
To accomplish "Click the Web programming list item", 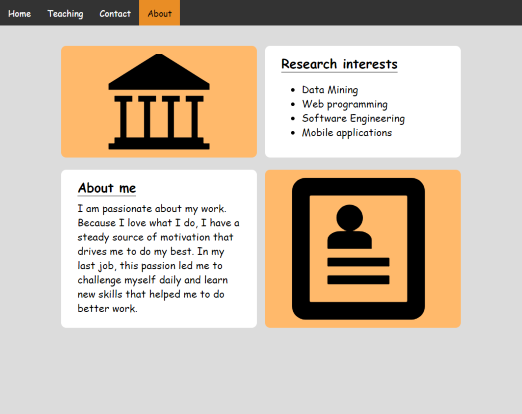I will point(345,104).
